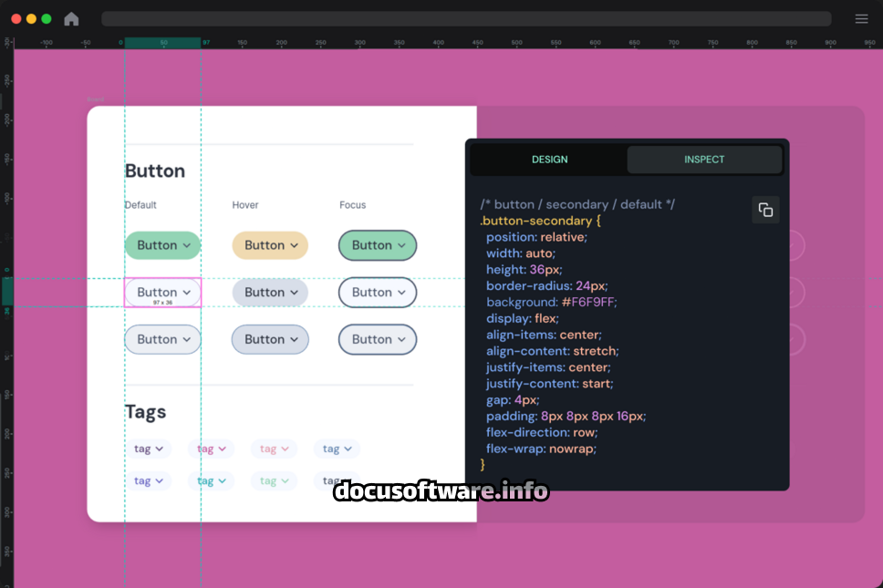883x588 pixels.
Task: Open the light pink tag dropdown
Action: point(275,449)
